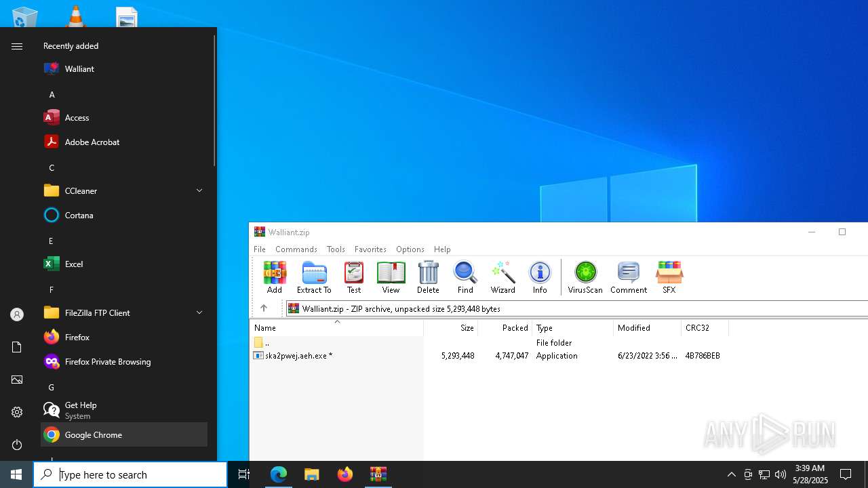Show hidden tray icons chevron
868x488 pixels.
click(731, 474)
